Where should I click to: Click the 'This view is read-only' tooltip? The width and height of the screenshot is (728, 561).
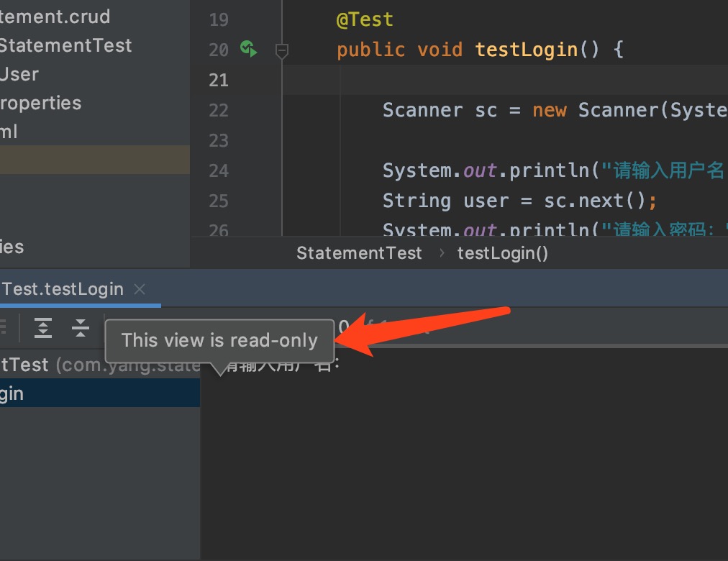[x=219, y=341]
